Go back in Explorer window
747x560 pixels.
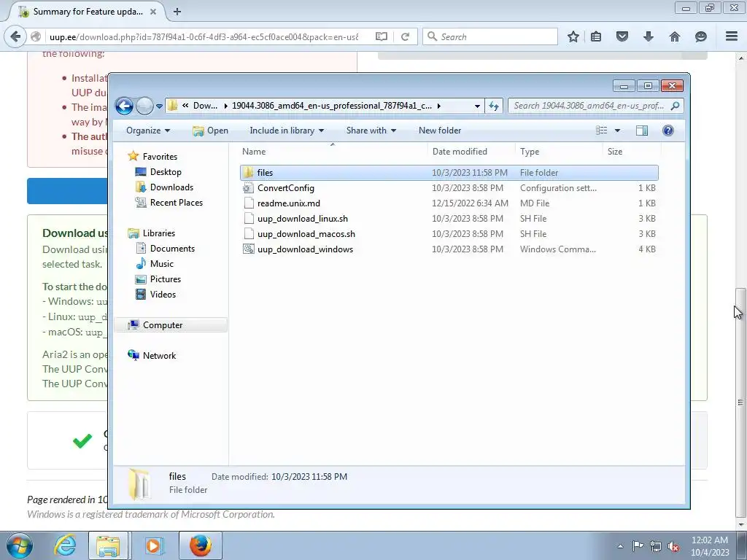pos(124,106)
